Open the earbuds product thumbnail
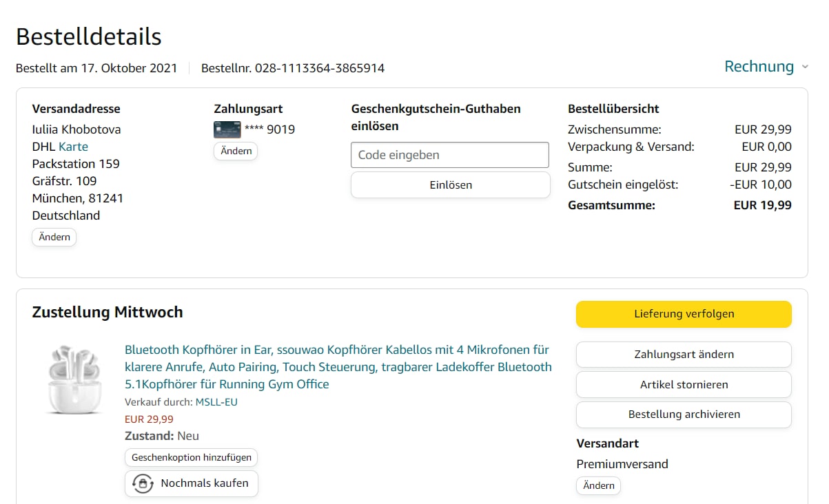Image resolution: width=829 pixels, height=504 pixels. click(74, 379)
